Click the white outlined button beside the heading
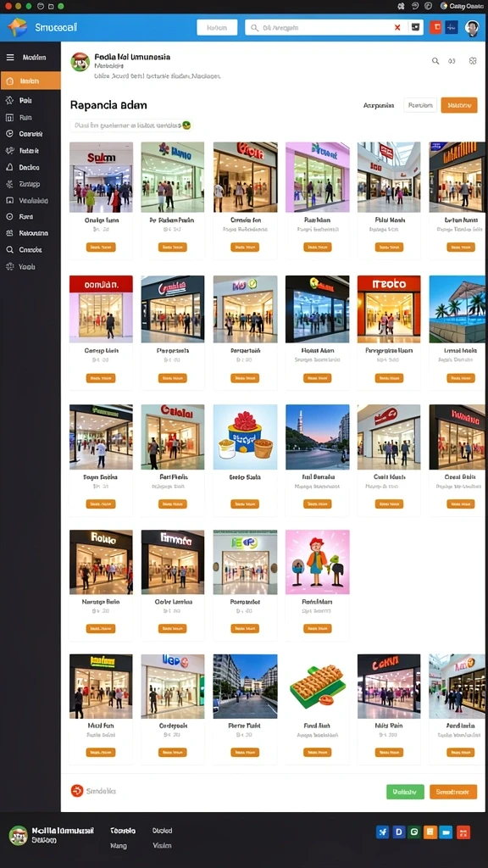Image resolution: width=488 pixels, height=868 pixels. click(420, 104)
